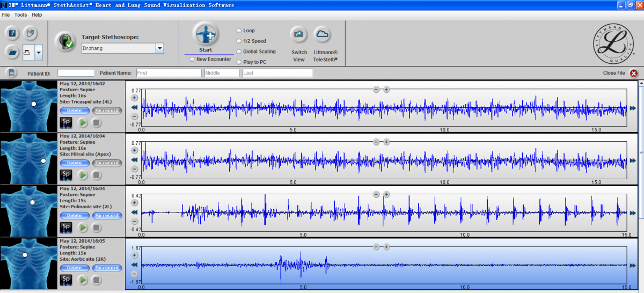The image size is (644, 293).
Task: Increase amplitude zoom on Mitral waveform
Action: (x=135, y=151)
